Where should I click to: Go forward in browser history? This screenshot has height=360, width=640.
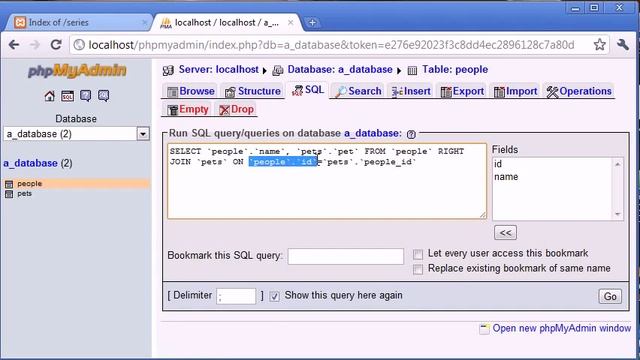click(35, 44)
